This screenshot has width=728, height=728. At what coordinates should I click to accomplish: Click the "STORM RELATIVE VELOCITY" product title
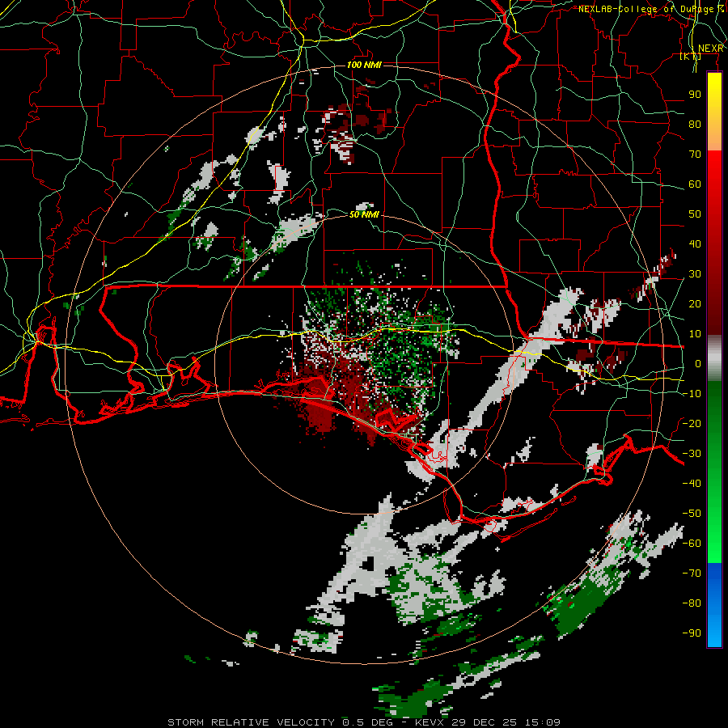point(251,722)
